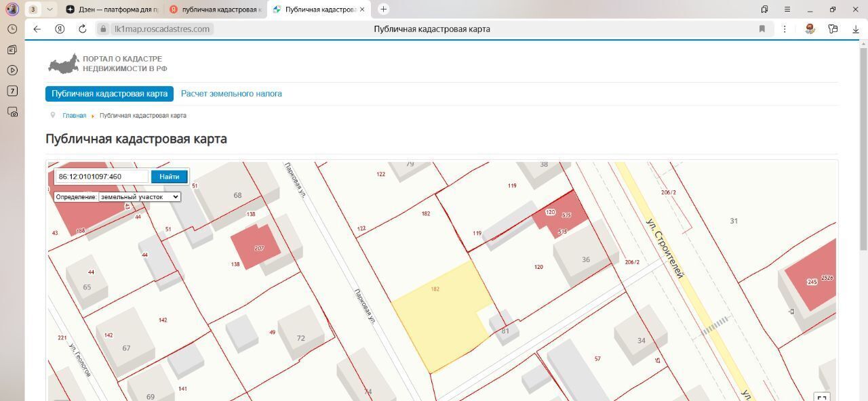Open the extension icon in toolbar
Image resolution: width=868 pixels, height=401 pixels.
coord(810,29)
